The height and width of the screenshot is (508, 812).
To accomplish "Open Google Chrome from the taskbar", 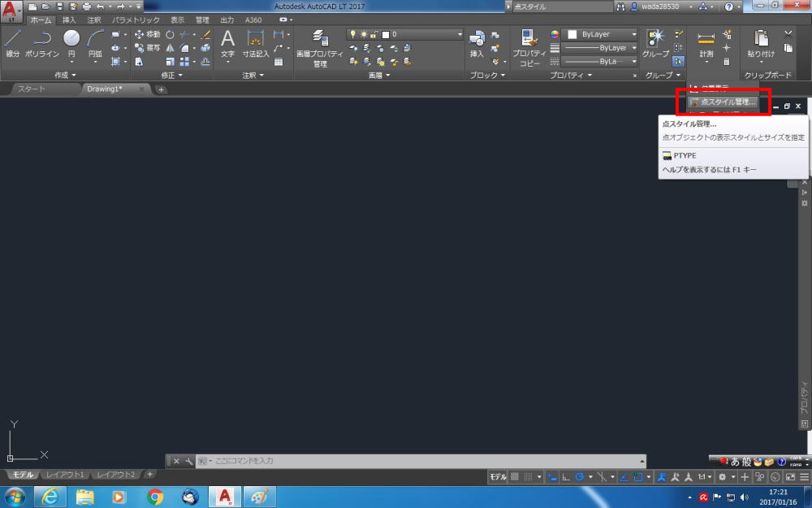I will click(155, 497).
